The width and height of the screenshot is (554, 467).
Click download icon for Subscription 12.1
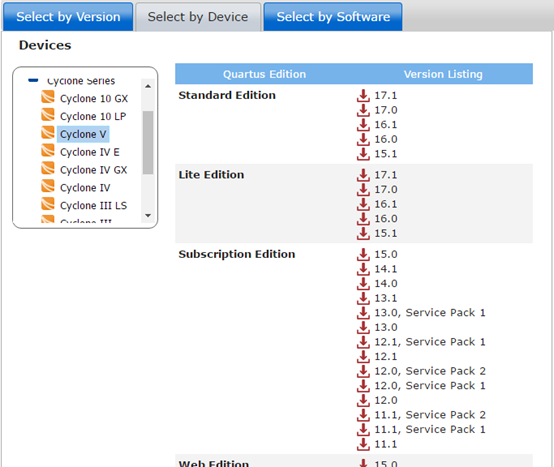tap(363, 357)
